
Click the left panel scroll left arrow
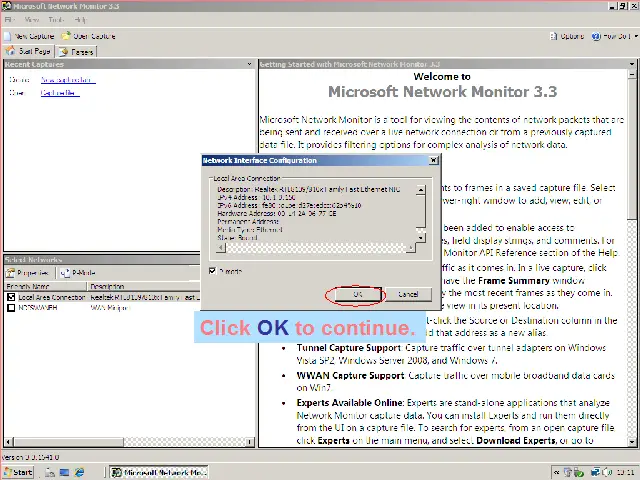[8, 442]
